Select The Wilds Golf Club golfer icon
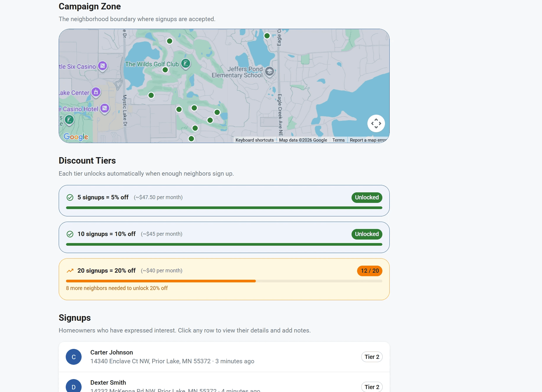Screen dimensions: 542x392 coord(185,63)
